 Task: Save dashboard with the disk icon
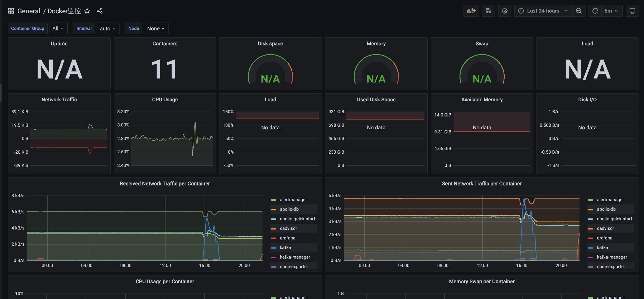[488, 11]
